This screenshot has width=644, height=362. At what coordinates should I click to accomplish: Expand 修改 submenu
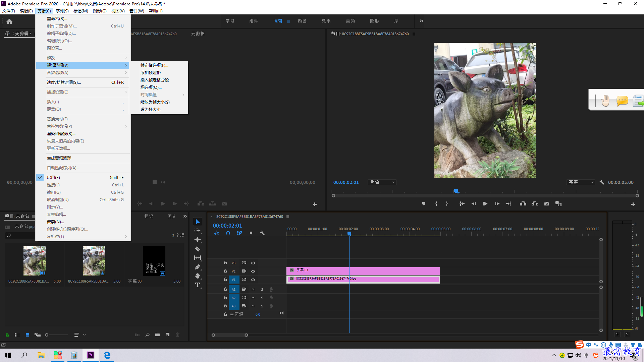[x=83, y=58]
